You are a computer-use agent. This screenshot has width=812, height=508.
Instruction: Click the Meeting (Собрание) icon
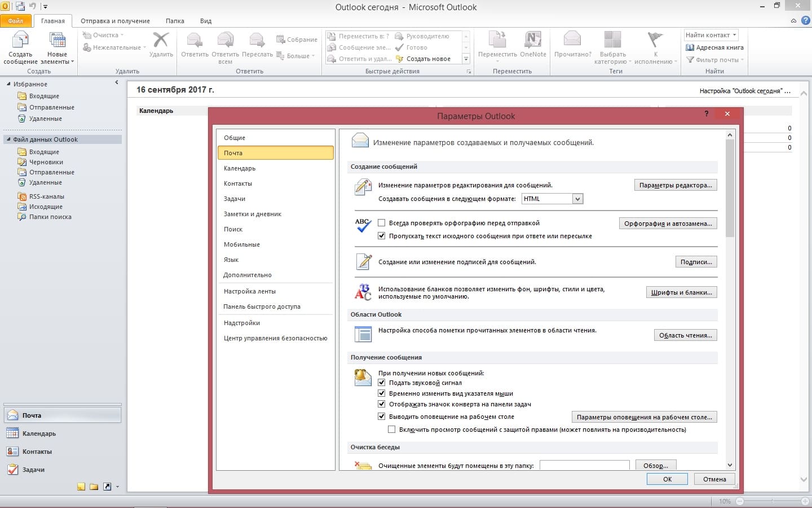tap(280, 40)
